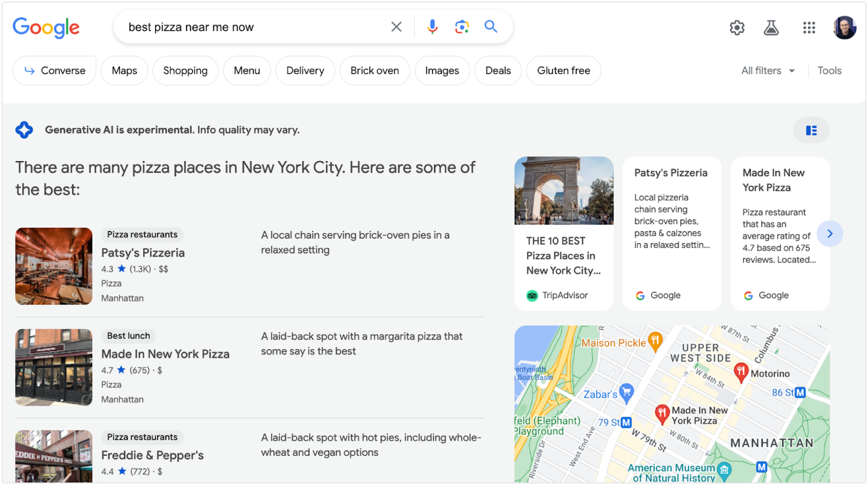The height and width of the screenshot is (485, 868).
Task: Start voice search with microphone icon
Action: [432, 27]
